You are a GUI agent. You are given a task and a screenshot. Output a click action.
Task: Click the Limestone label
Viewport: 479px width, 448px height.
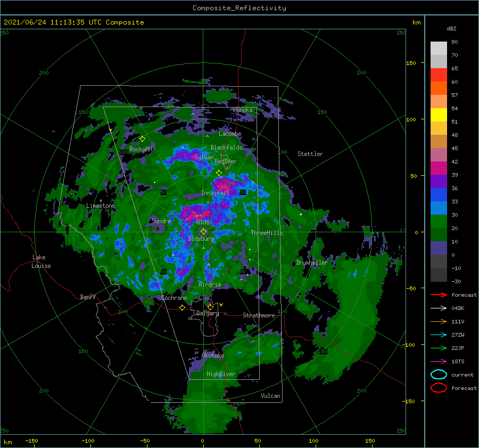(101, 206)
